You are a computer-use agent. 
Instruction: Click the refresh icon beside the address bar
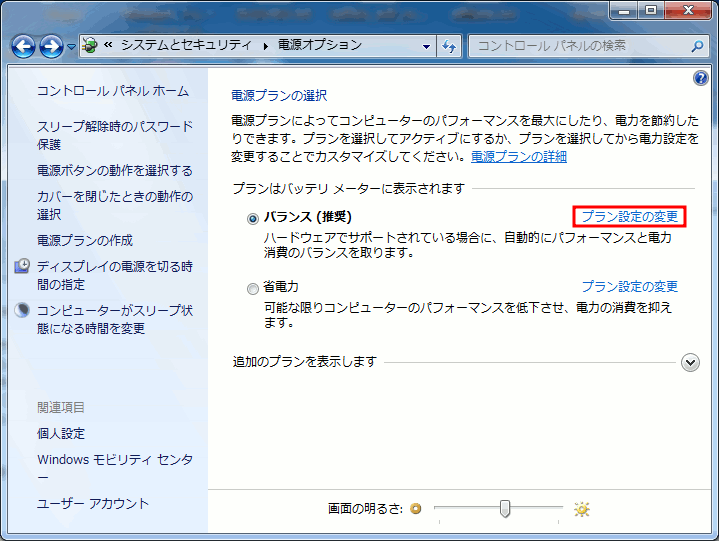pos(449,46)
